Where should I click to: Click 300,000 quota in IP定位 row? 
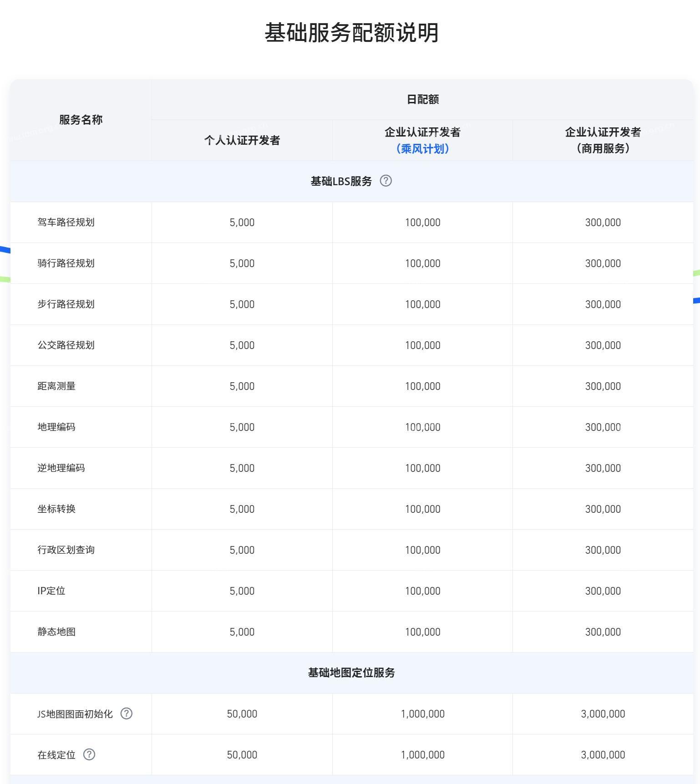coord(603,591)
